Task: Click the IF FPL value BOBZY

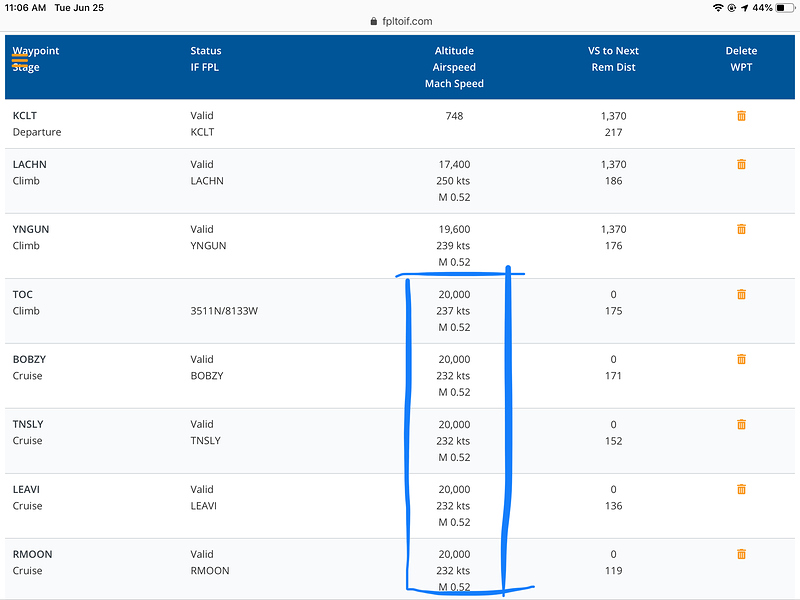Action: point(207,376)
